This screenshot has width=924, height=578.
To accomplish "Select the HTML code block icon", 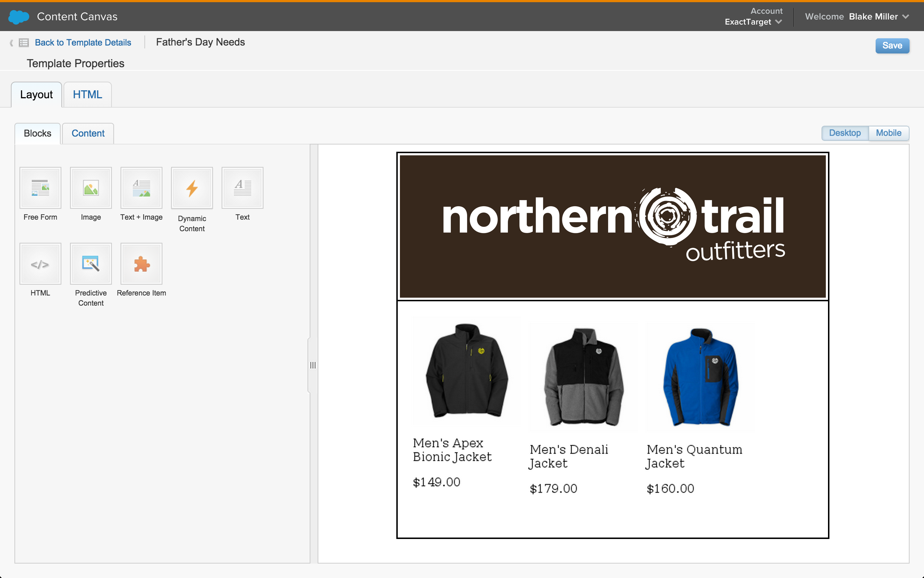I will click(x=40, y=264).
